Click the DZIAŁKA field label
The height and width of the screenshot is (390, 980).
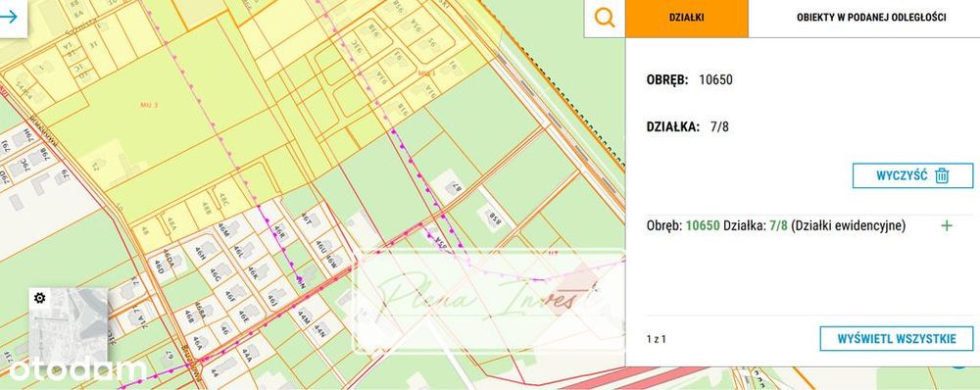pos(673,126)
